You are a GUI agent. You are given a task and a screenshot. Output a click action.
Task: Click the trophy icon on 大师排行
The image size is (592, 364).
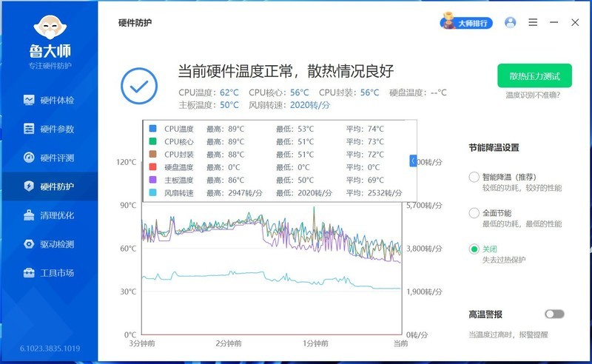pyautogui.click(x=448, y=21)
